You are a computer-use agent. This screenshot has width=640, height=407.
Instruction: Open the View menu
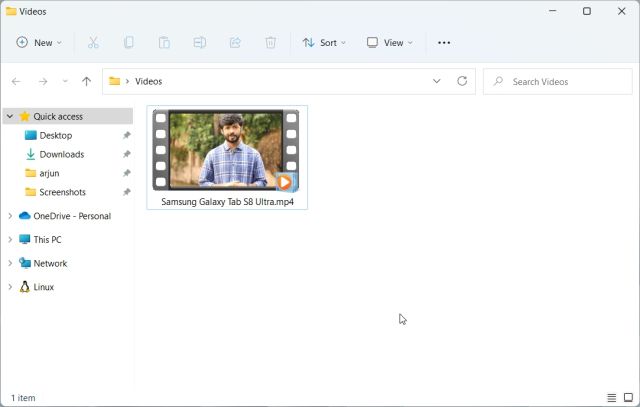pos(389,43)
